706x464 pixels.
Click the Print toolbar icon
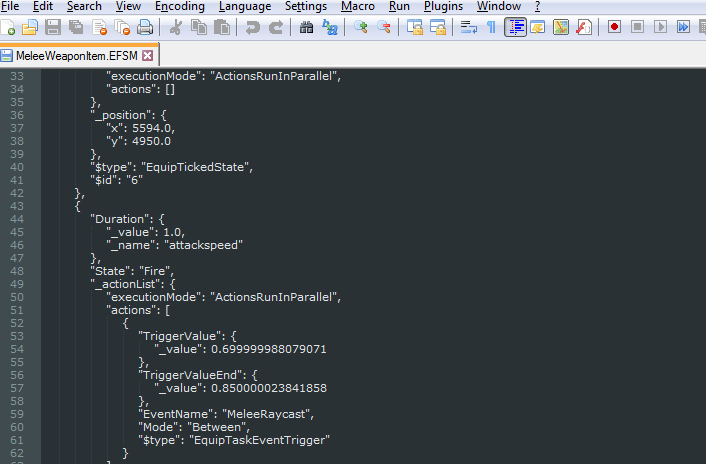(145, 27)
